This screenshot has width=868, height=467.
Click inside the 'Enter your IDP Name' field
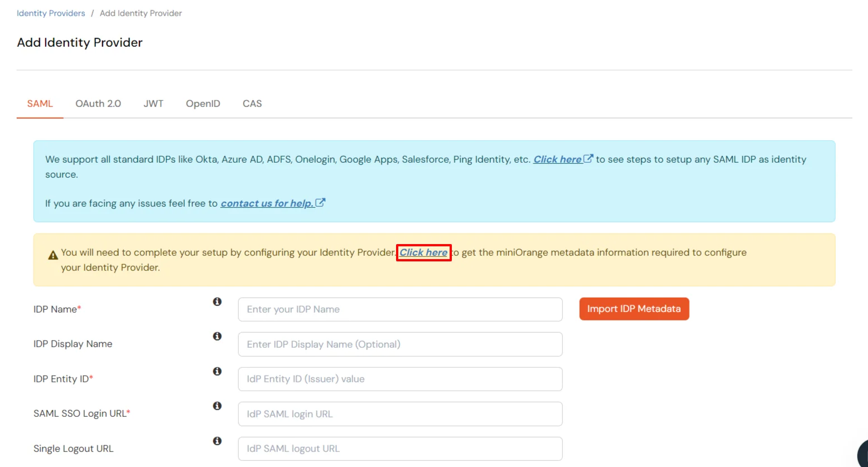399,309
